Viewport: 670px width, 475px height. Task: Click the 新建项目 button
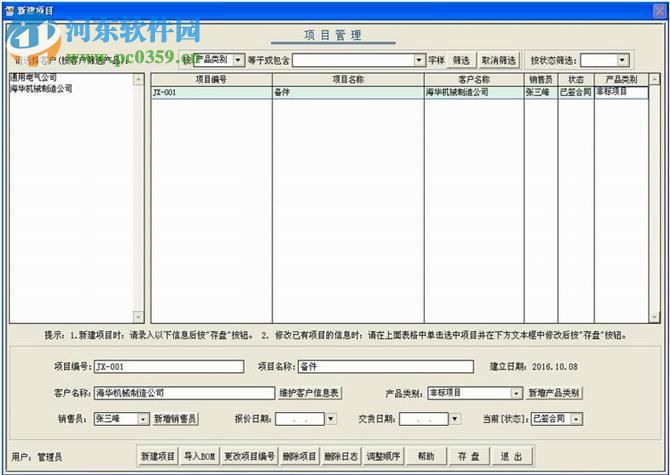[158, 456]
